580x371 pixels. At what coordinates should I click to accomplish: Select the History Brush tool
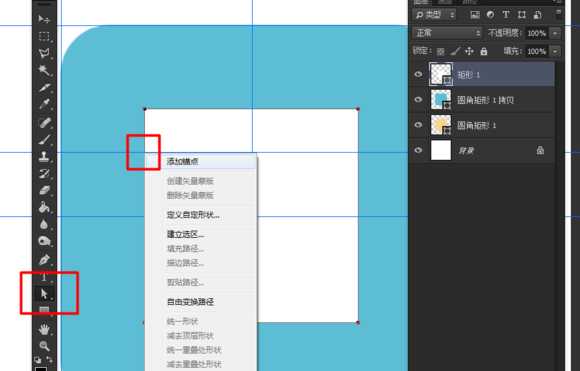[x=44, y=174]
